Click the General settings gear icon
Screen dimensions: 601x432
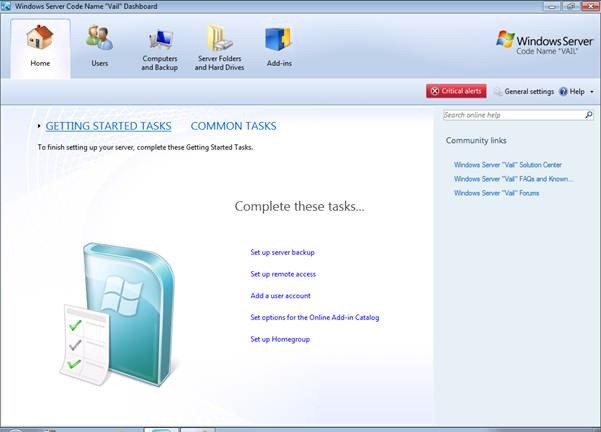[x=498, y=91]
